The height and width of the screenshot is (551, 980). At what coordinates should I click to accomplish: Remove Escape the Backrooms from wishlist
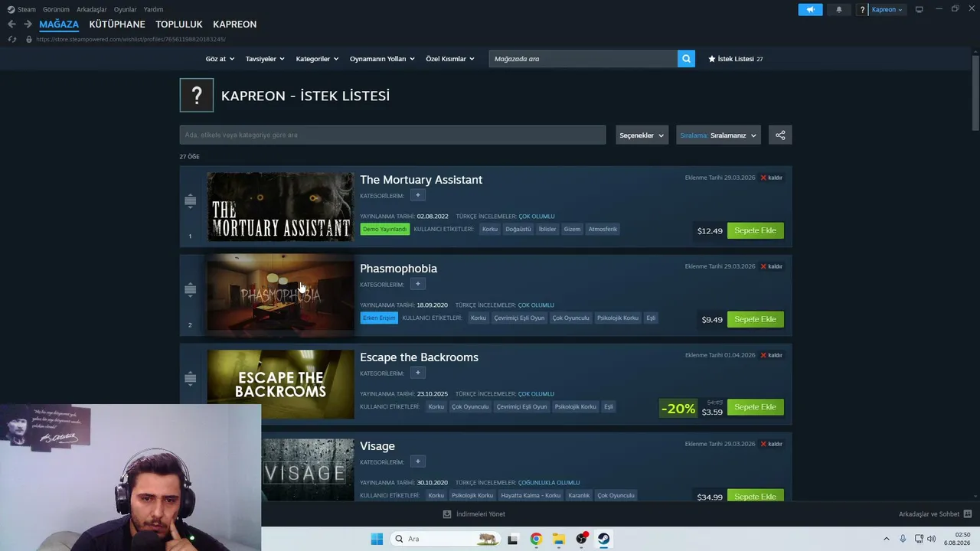pyautogui.click(x=772, y=355)
